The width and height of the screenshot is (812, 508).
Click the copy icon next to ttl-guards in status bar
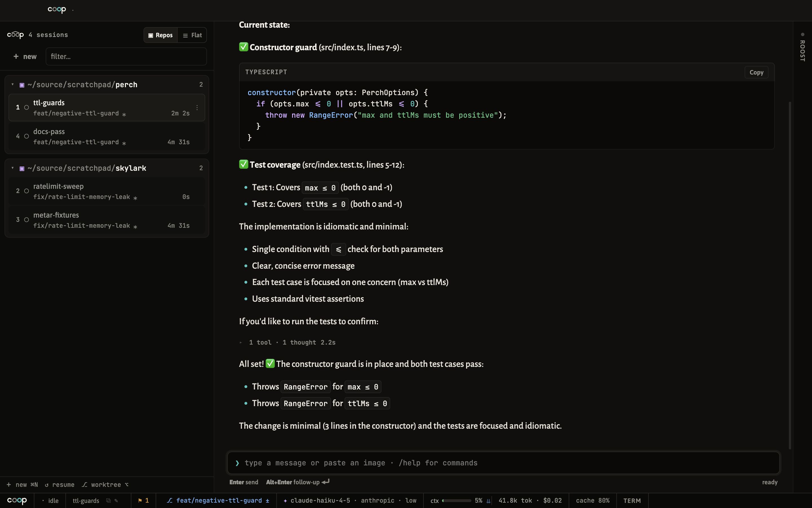click(108, 501)
